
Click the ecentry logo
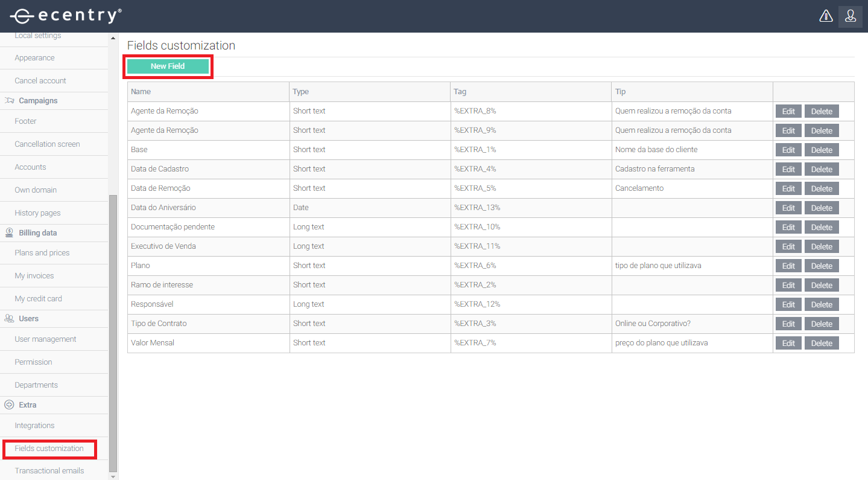(66, 16)
